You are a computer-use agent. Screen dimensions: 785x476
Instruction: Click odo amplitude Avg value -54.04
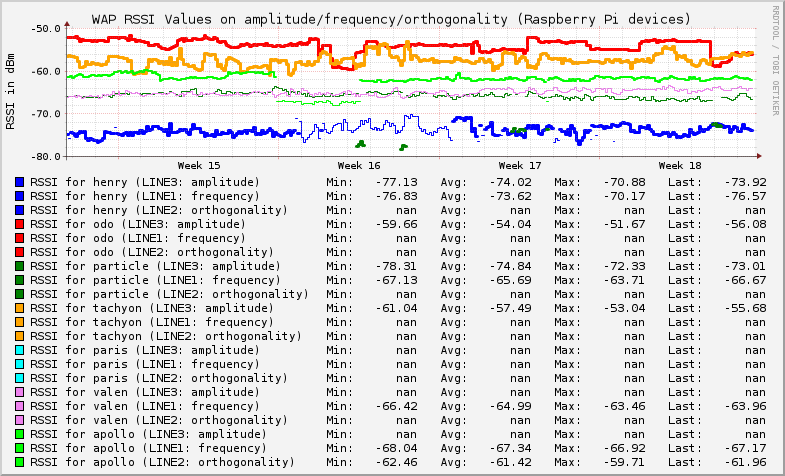pyautogui.click(x=511, y=224)
